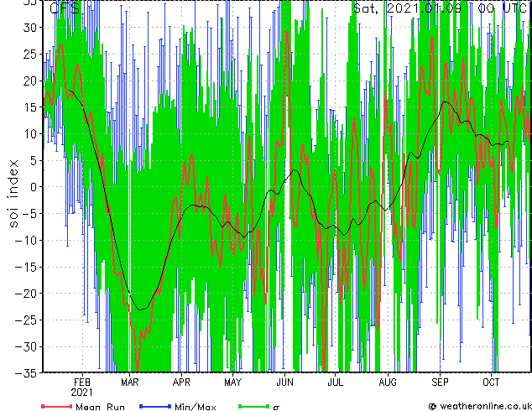
Task: Click the 'MAR' month label on the x-axis
Action: click(x=129, y=382)
